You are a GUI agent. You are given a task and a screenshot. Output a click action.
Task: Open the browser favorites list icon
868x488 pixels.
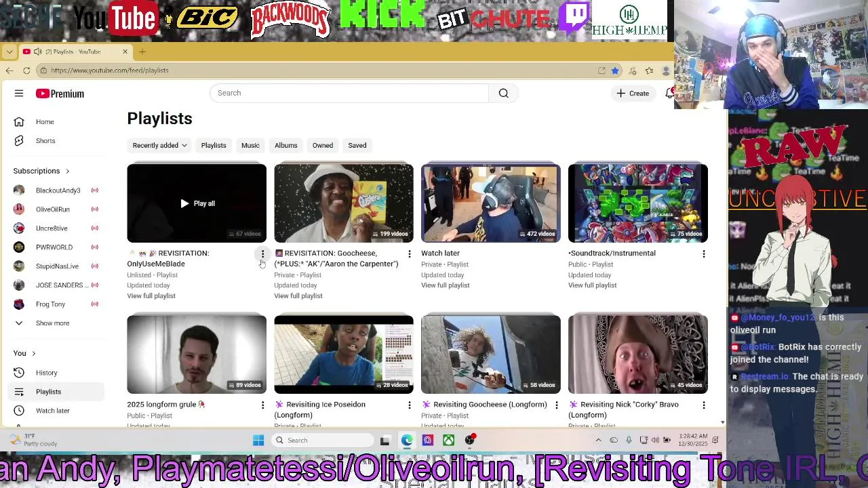pyautogui.click(x=649, y=70)
